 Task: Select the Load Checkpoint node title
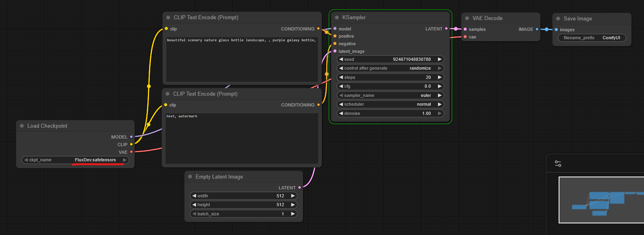(47, 126)
